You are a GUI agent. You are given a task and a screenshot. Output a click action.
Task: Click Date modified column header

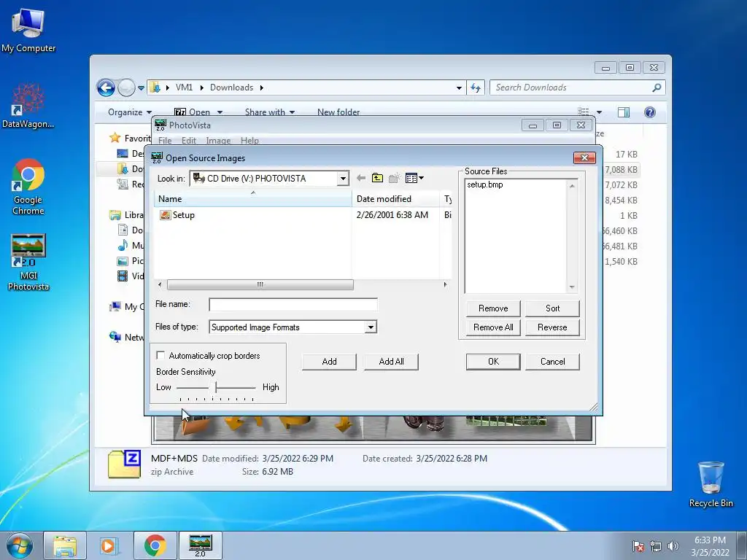point(395,198)
